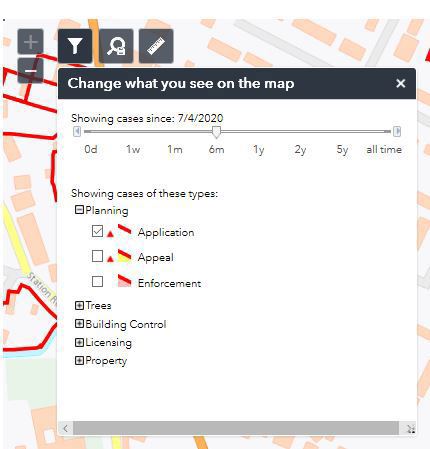Set time range to 1w

point(133,149)
